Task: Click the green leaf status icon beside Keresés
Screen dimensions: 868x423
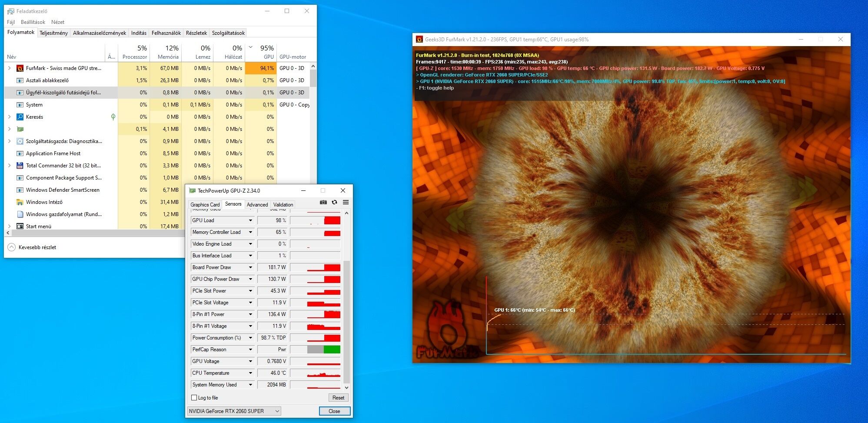Action: (x=113, y=117)
